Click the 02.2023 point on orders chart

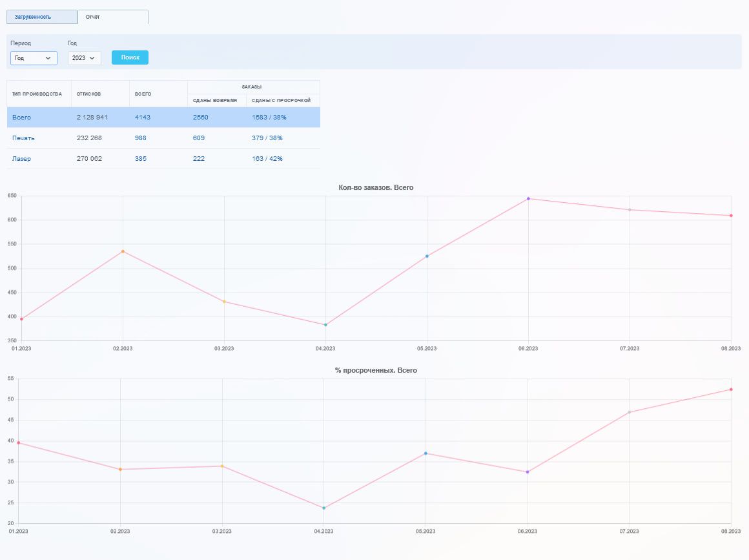[x=123, y=251]
